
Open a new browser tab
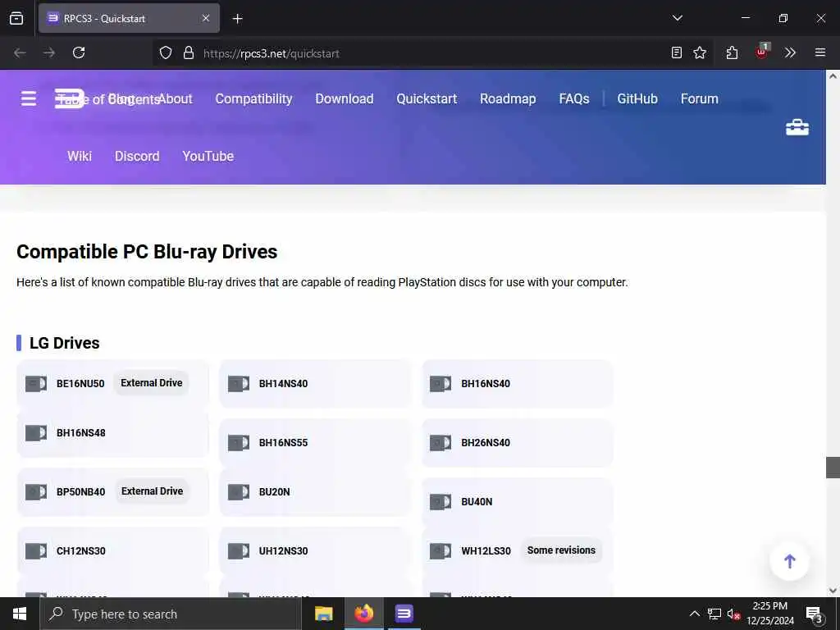point(237,19)
